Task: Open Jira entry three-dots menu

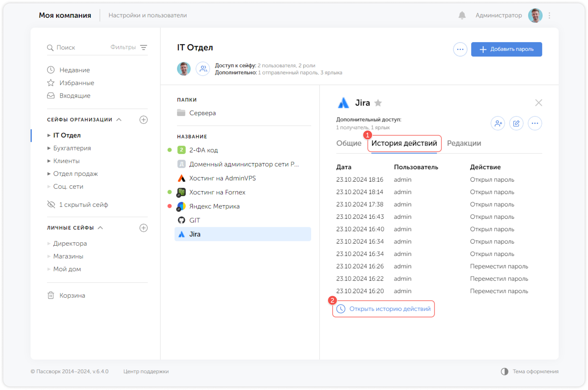Action: (x=535, y=123)
